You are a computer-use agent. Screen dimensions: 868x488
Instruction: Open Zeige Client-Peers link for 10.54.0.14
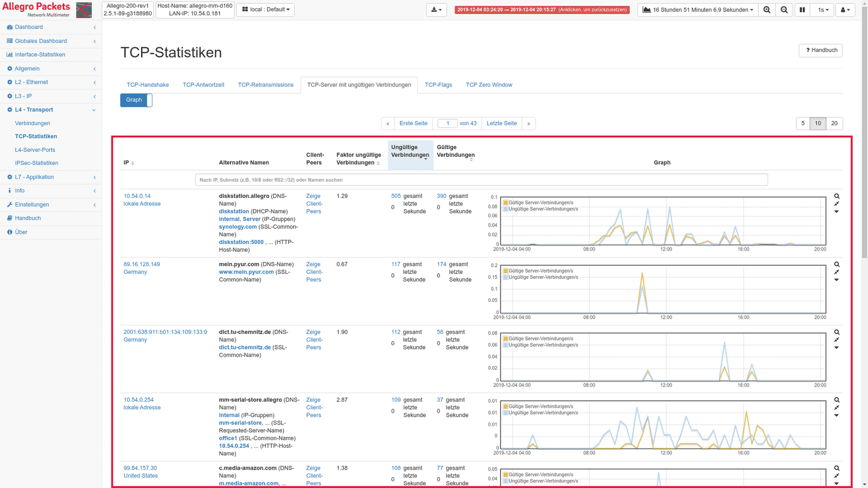[314, 204]
